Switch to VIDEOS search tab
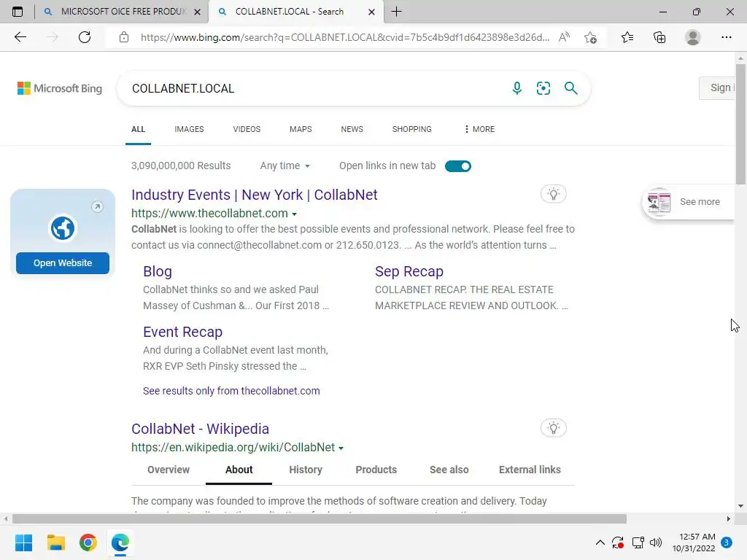The height and width of the screenshot is (560, 747). click(247, 129)
